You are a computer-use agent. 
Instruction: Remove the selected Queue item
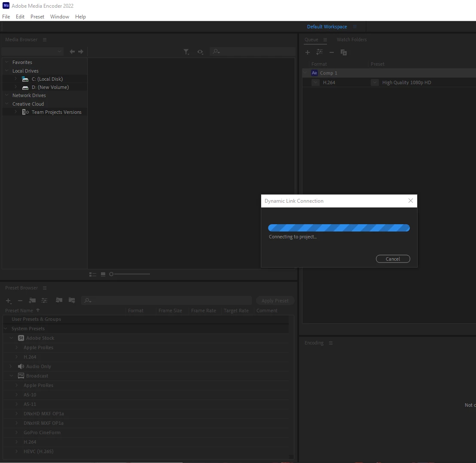332,52
